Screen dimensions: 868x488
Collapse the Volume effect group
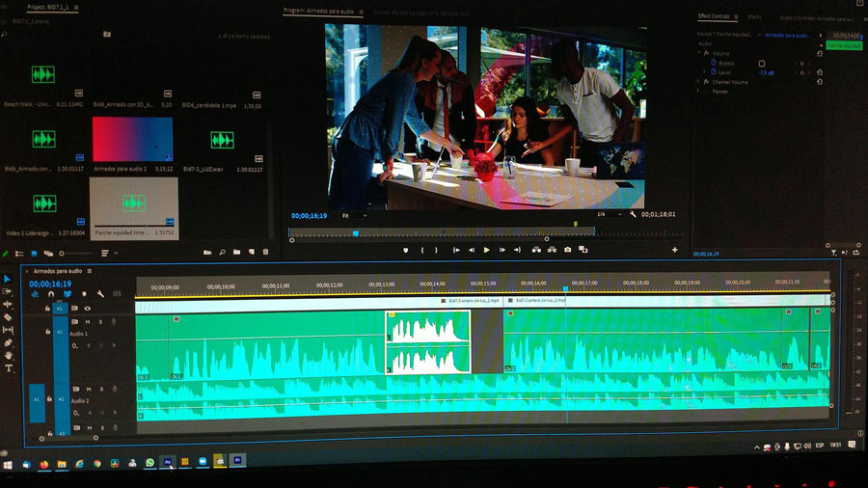[699, 53]
